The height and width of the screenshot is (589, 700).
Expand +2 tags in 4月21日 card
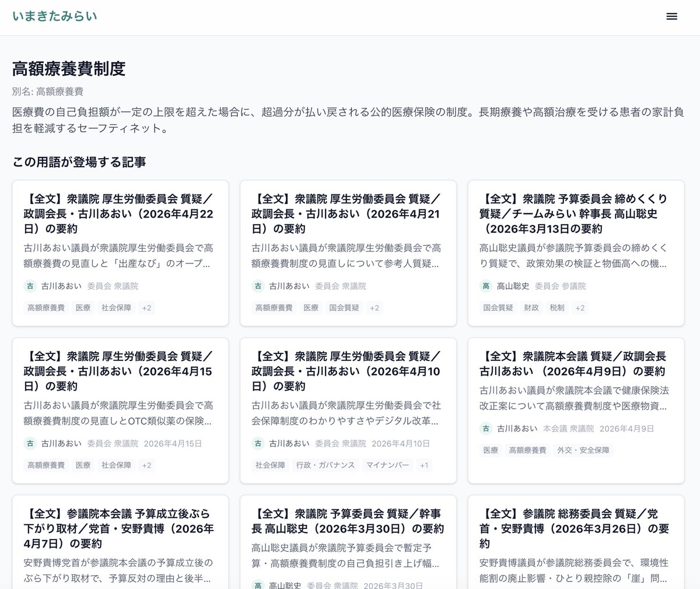[x=374, y=307]
